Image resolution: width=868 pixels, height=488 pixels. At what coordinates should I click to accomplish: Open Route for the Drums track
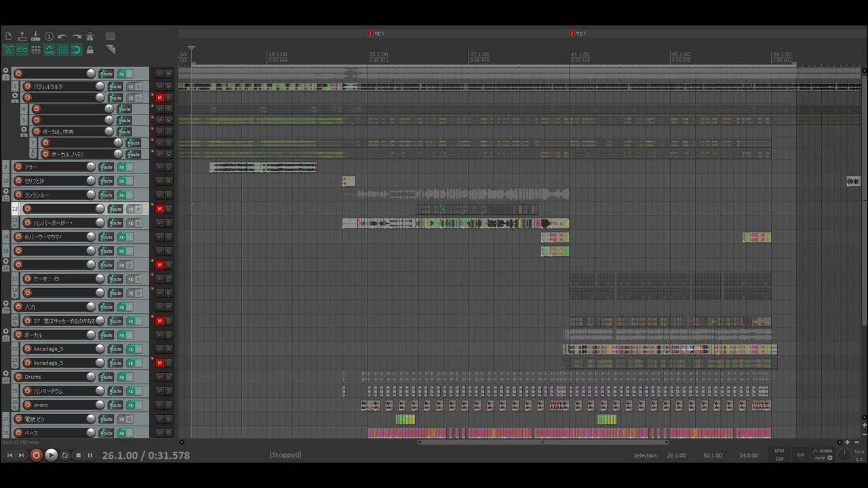(x=106, y=377)
